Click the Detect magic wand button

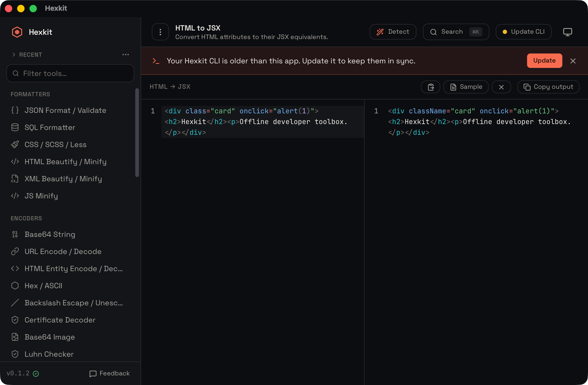tap(393, 32)
